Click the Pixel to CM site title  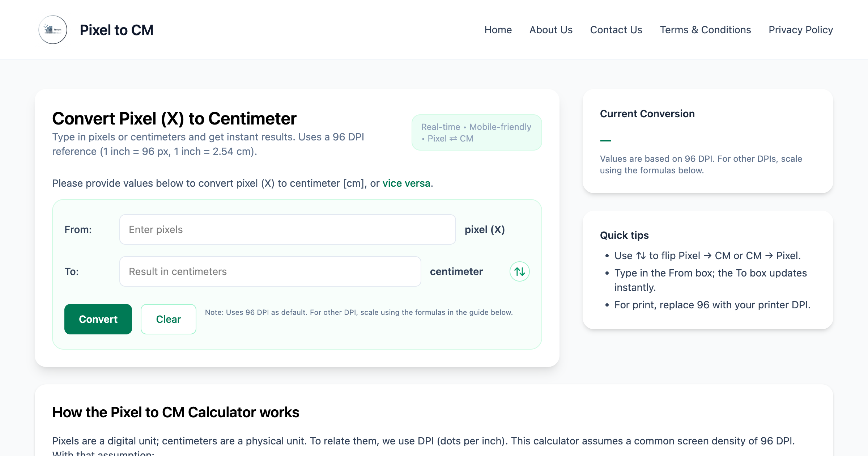[116, 30]
